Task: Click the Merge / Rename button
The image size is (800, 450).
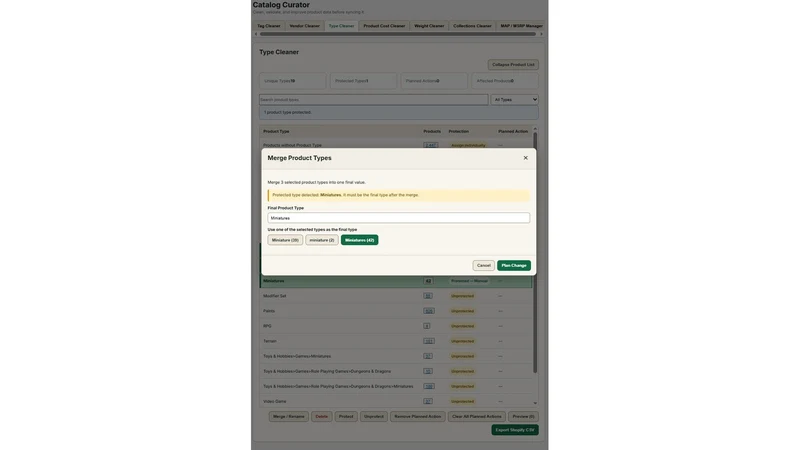Action: pyautogui.click(x=288, y=416)
